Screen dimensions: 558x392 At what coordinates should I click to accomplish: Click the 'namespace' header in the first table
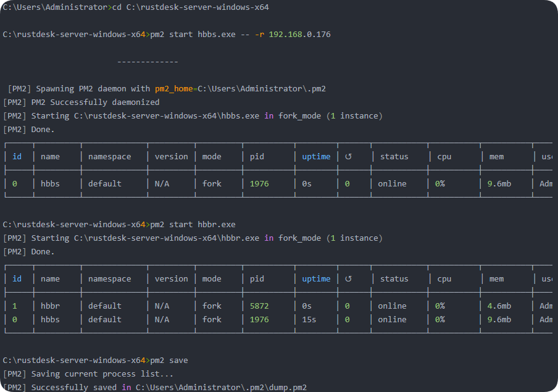110,157
